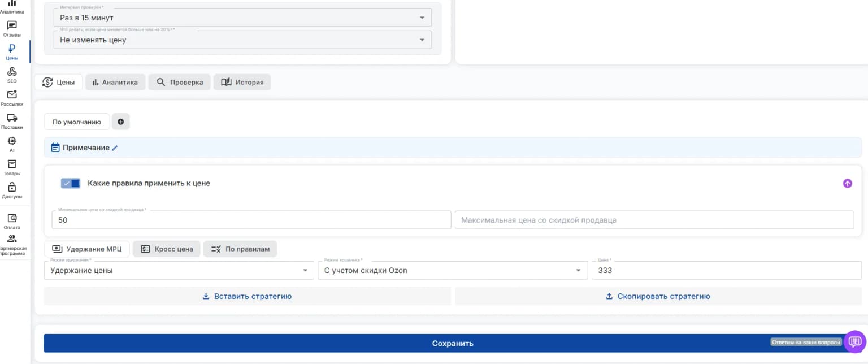
Task: Open the purple chat support widget
Action: (855, 341)
